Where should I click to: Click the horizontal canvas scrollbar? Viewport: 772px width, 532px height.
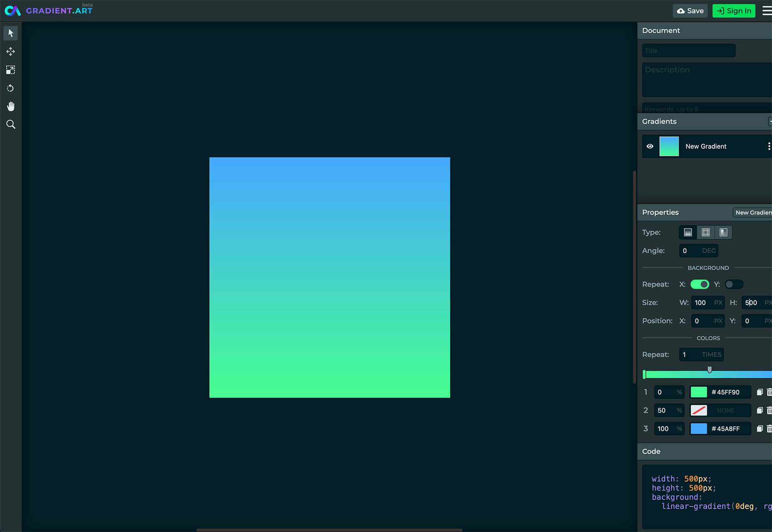point(329,530)
